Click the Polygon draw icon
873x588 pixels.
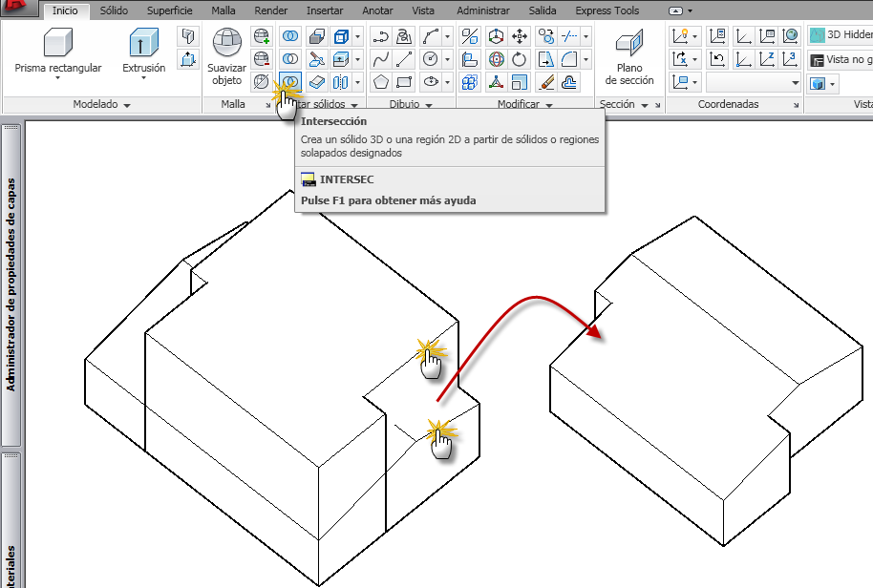(381, 82)
